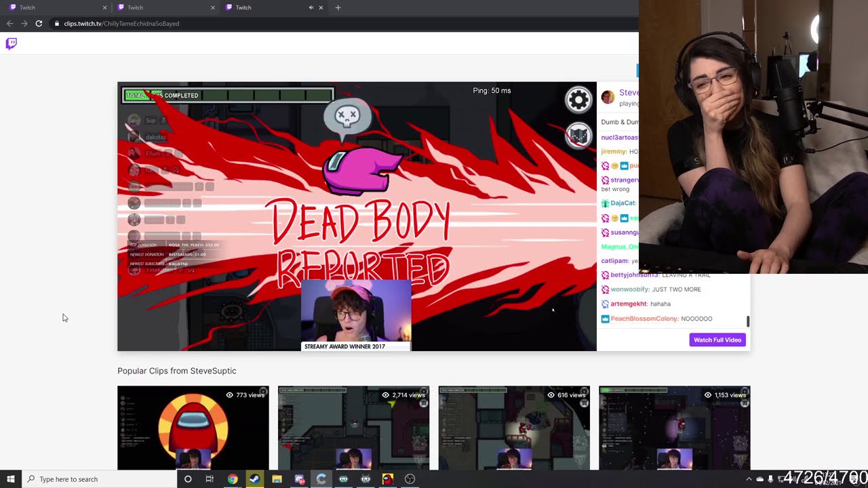Click the gift badge beside DajaCat
This screenshot has width=868, height=488.
605,203
